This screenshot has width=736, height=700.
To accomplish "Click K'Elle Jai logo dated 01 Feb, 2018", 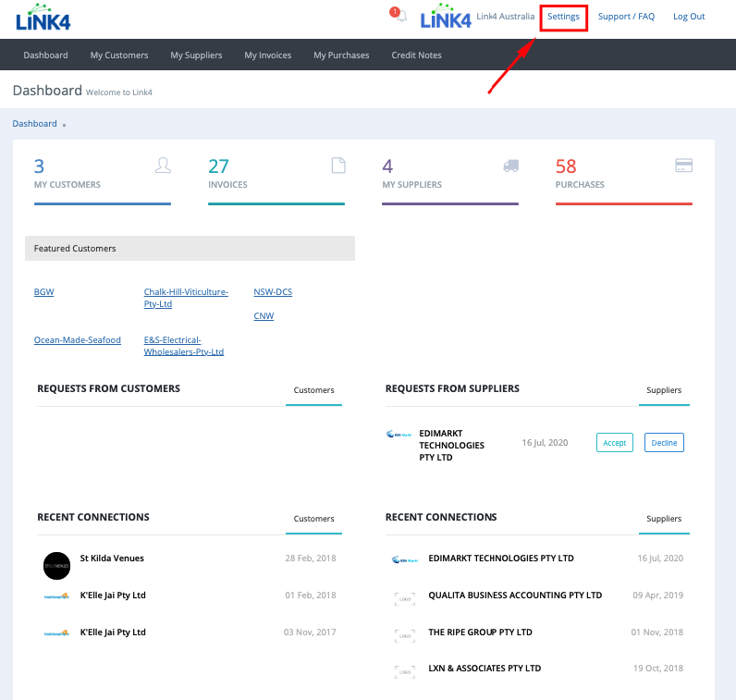I will tap(56, 596).
